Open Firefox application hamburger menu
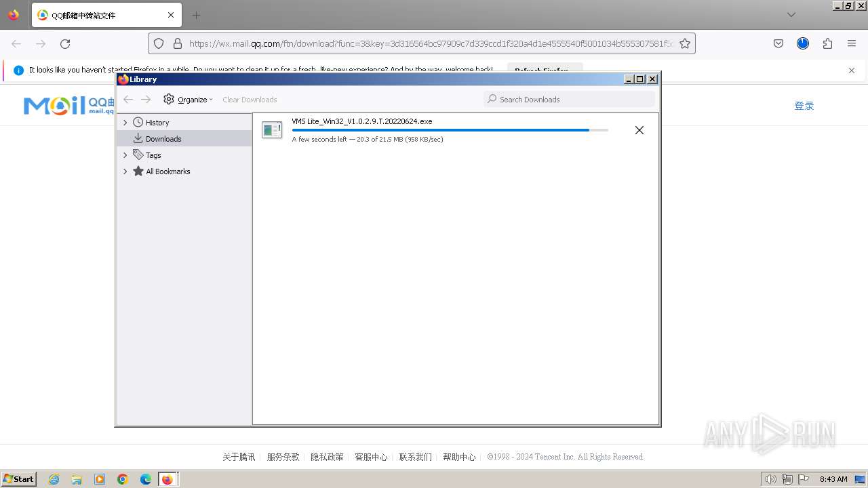The width and height of the screenshot is (868, 488). 852,43
